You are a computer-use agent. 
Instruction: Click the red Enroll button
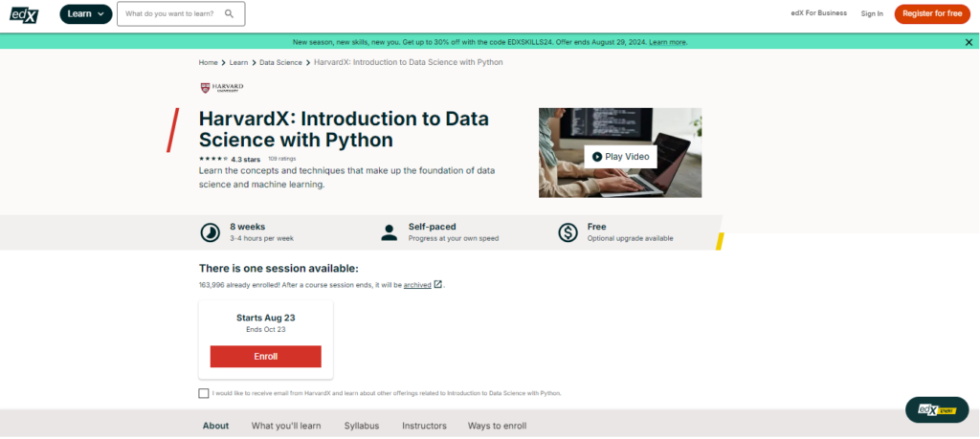coord(266,357)
